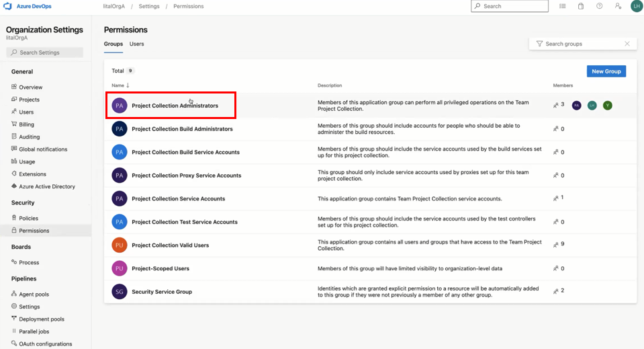The height and width of the screenshot is (349, 644).
Task: Click the top Search box
Action: [509, 6]
